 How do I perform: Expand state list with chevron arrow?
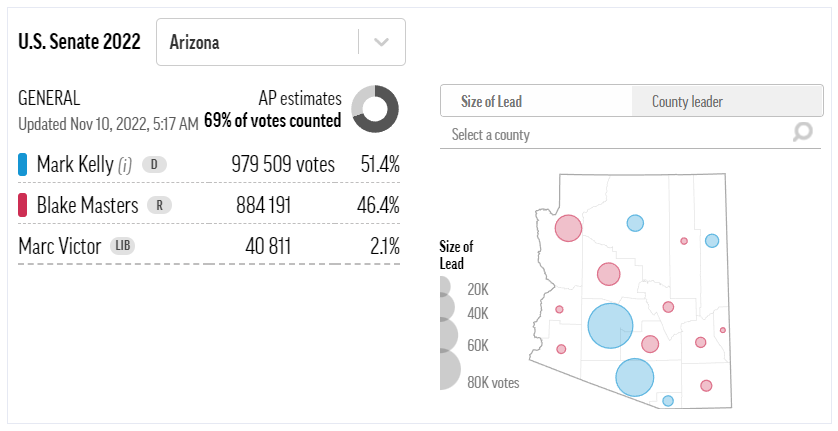pyautogui.click(x=381, y=43)
